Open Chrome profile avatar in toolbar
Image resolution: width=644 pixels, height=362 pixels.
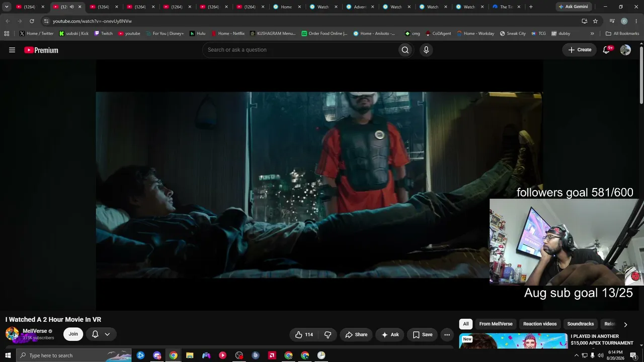pyautogui.click(x=624, y=21)
